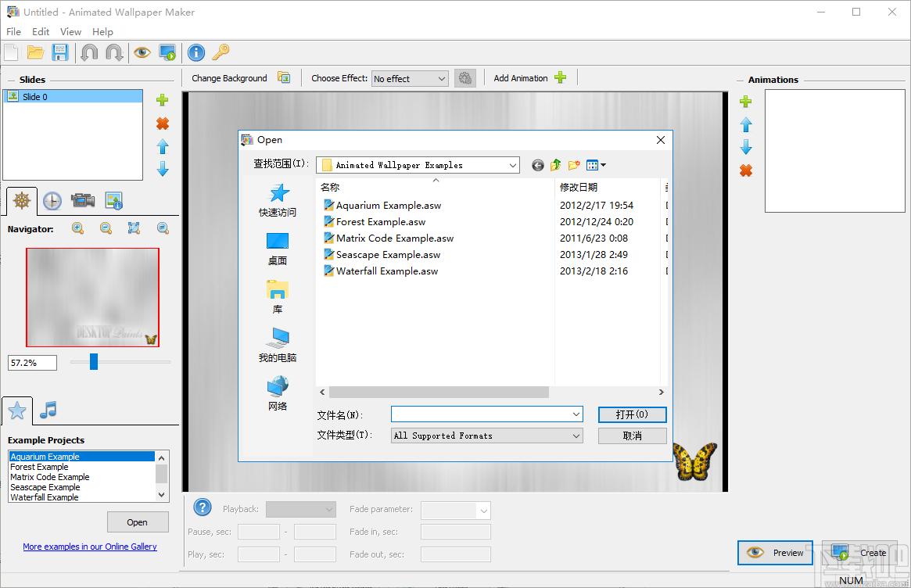The image size is (911, 588).
Task: Open the file type formats dropdown
Action: coord(576,436)
